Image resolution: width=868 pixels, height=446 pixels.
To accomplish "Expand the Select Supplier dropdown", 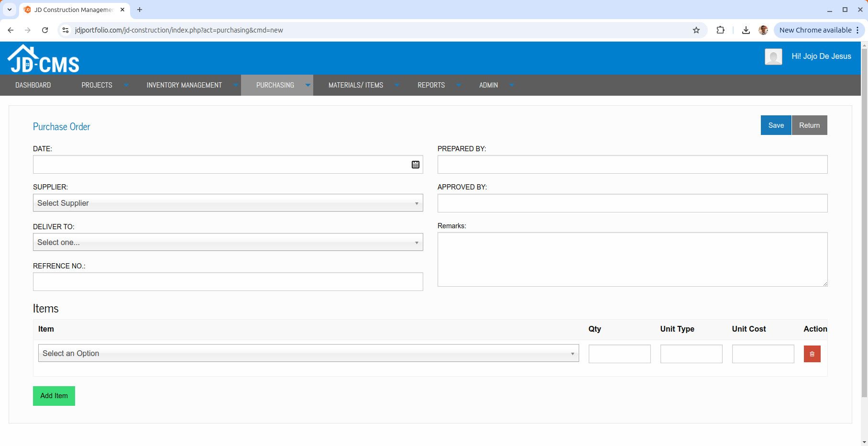I will pyautogui.click(x=228, y=203).
